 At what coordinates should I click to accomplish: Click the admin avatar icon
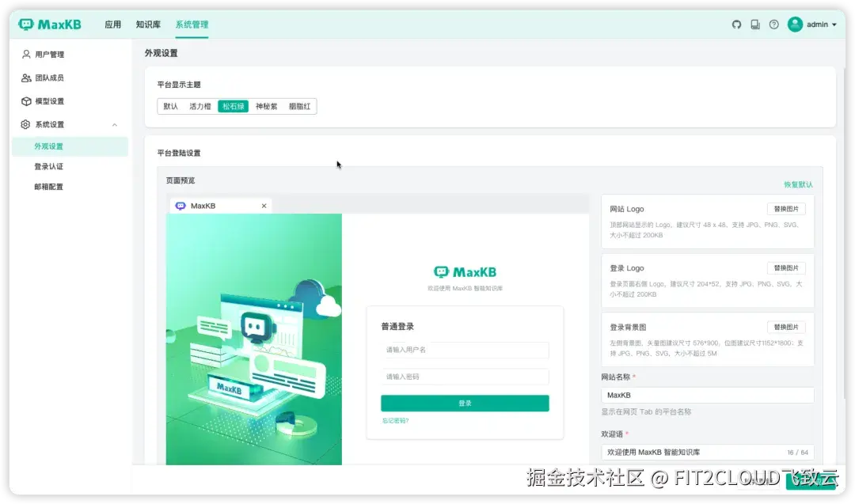pyautogui.click(x=795, y=25)
